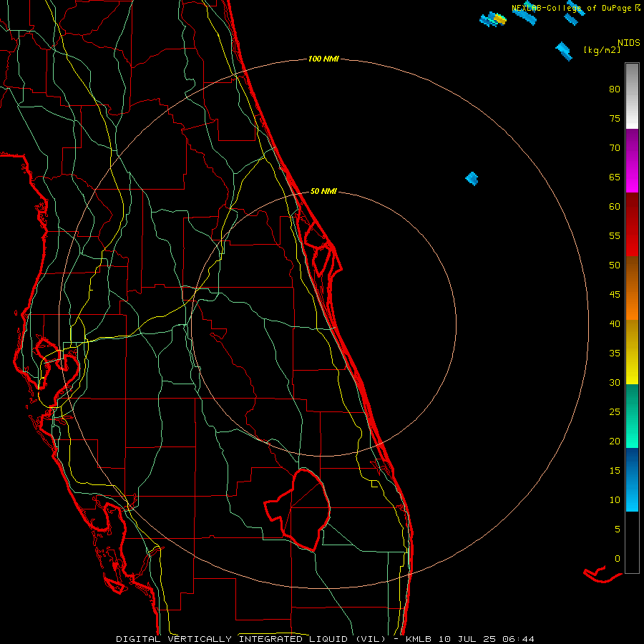The image size is (644, 644).
Task: Click the 70 value on the color scale
Action: pos(615,148)
